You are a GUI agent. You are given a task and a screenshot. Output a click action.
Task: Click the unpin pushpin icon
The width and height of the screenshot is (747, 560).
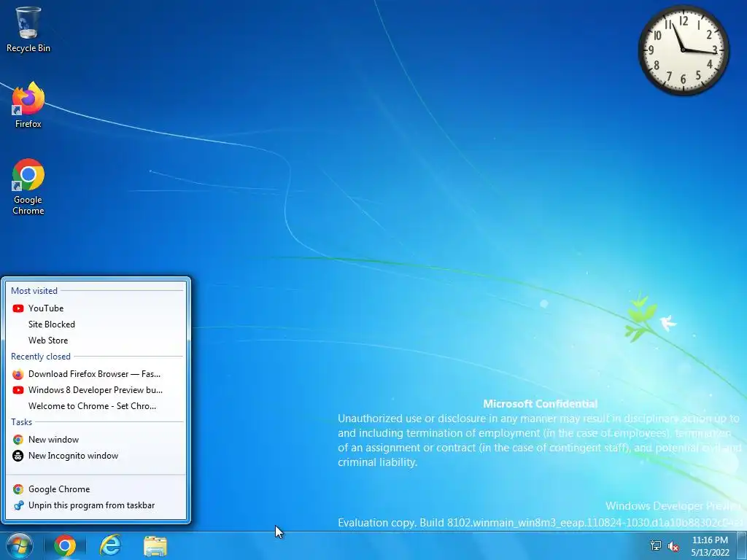pos(18,505)
